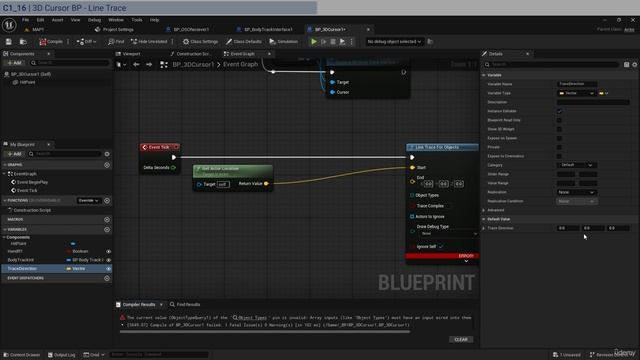The image size is (640, 360).
Task: Open the File menu
Action: pos(25,20)
